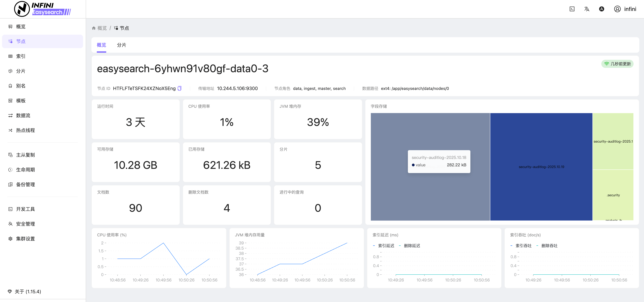Screen dimensions: 644x302
Task: Copy the node ID with the copy icon
Action: 179,88
